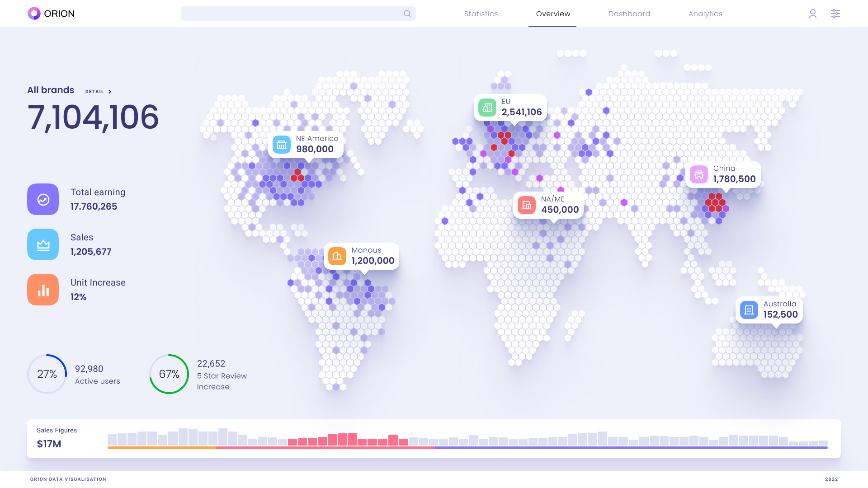
Task: Click the NE America map marker icon
Action: pyautogui.click(x=281, y=145)
